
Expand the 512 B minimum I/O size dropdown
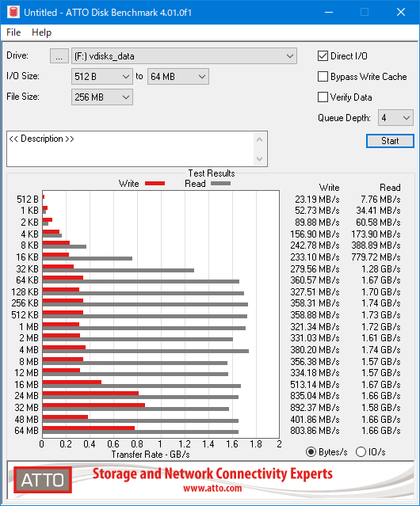tap(102, 77)
